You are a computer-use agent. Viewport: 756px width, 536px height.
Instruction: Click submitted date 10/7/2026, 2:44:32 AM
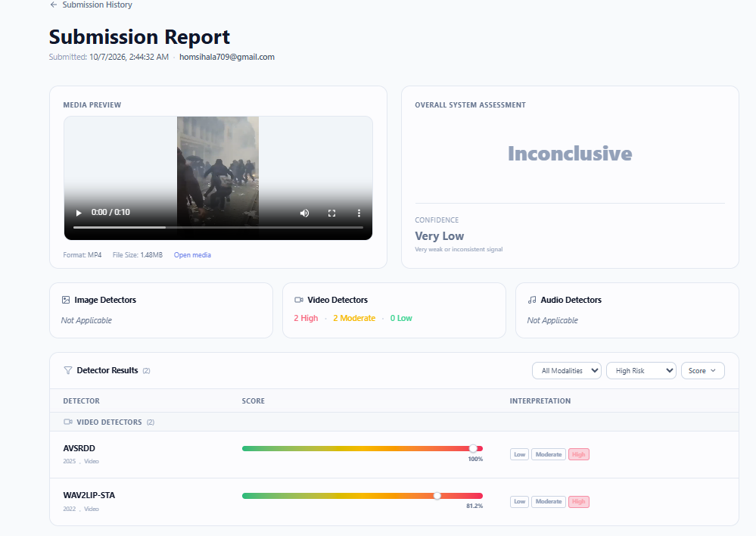(129, 57)
